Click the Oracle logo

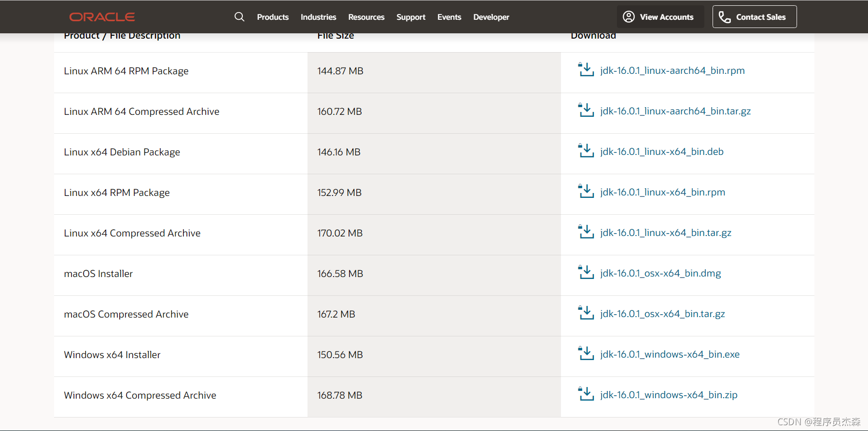pos(102,17)
